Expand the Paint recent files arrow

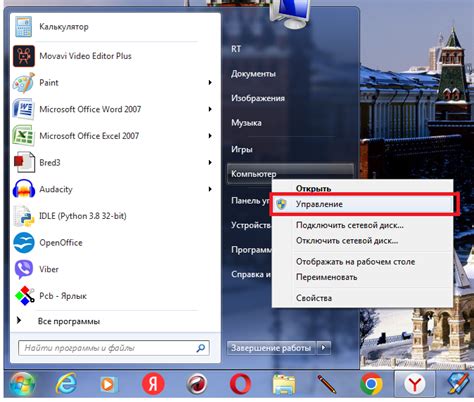coord(210,82)
